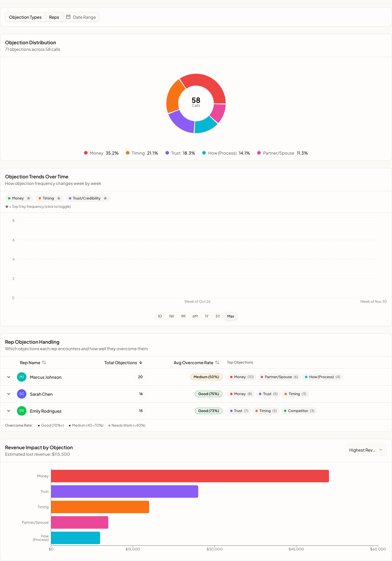
Task: Open the Objection Types filter
Action: click(25, 17)
